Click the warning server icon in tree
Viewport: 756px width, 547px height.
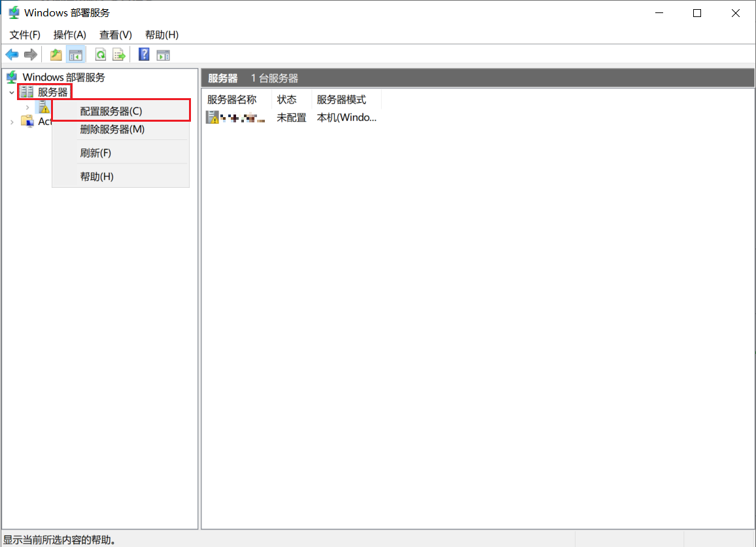[x=44, y=107]
